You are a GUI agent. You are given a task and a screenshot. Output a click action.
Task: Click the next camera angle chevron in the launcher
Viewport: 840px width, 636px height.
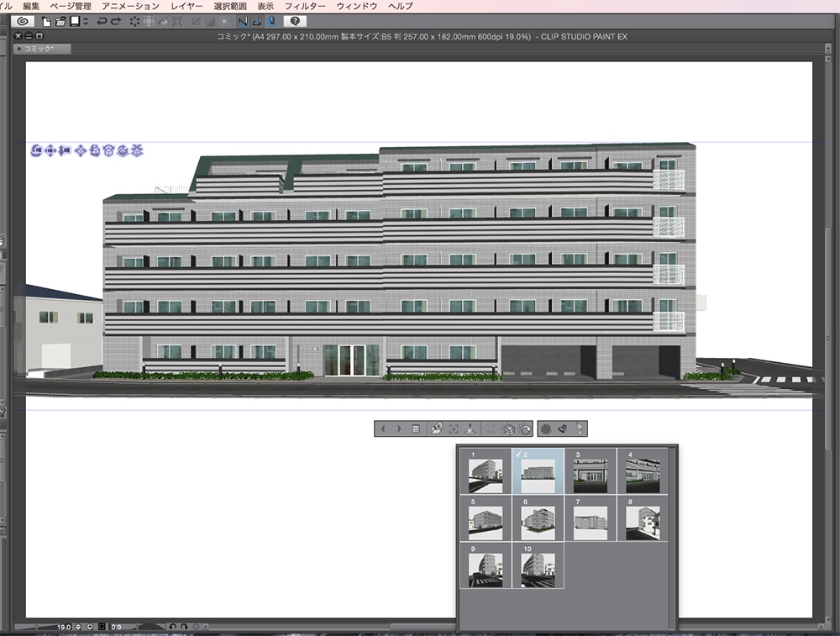[398, 428]
